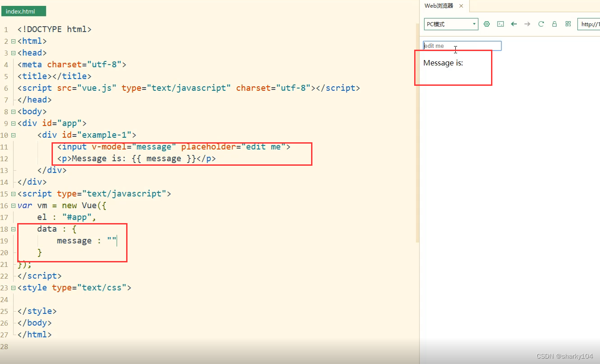Click message : "" on line 19

coord(87,241)
